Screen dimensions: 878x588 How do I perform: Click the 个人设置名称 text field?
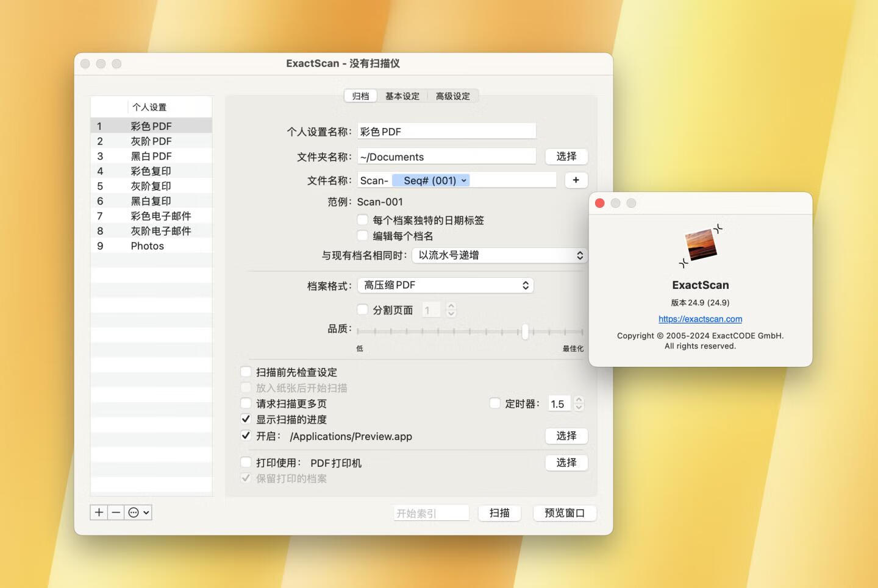click(x=446, y=131)
